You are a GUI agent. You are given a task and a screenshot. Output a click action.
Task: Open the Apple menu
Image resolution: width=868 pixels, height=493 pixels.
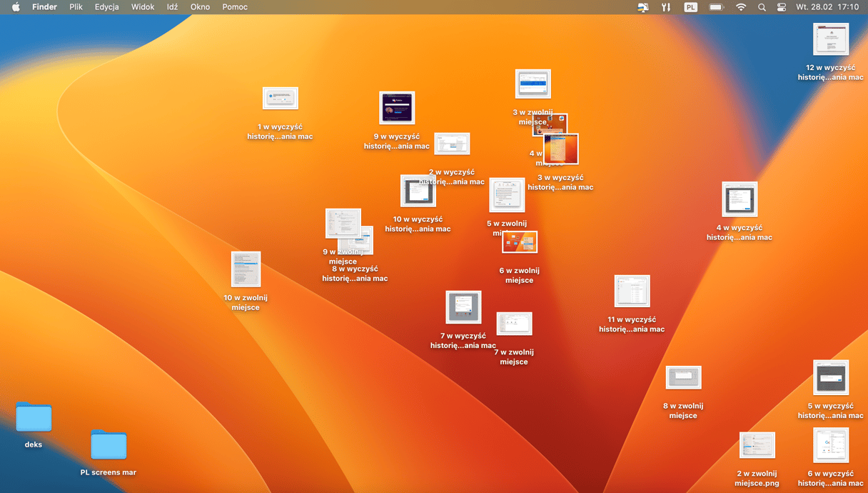click(x=16, y=7)
